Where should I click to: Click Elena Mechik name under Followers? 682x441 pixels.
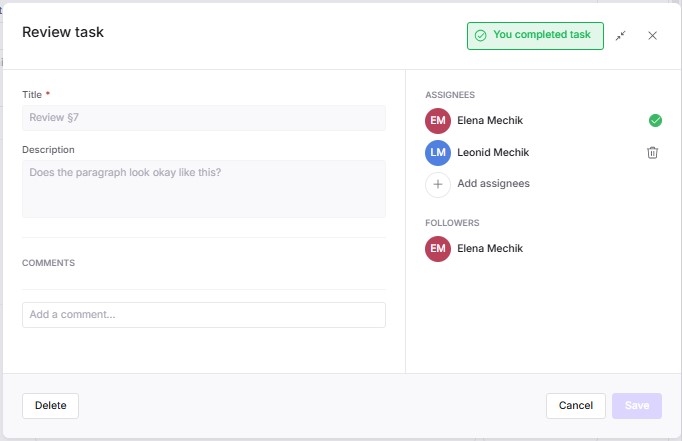(490, 248)
